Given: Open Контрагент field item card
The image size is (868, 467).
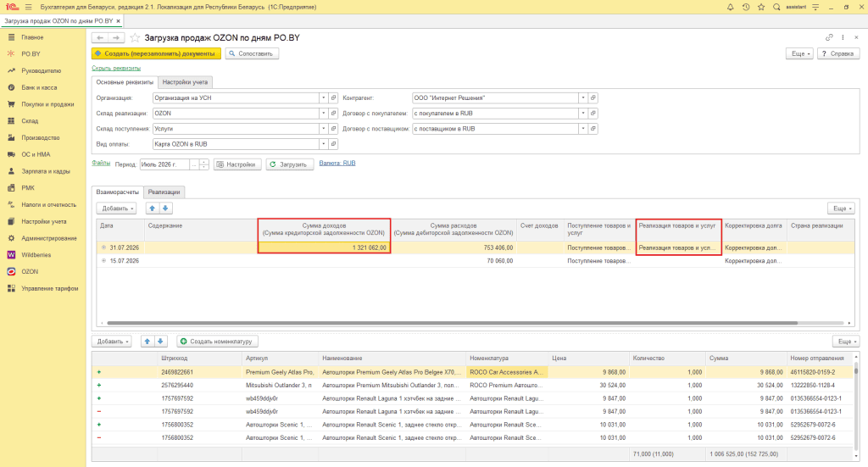Looking at the screenshot, I should coord(593,98).
